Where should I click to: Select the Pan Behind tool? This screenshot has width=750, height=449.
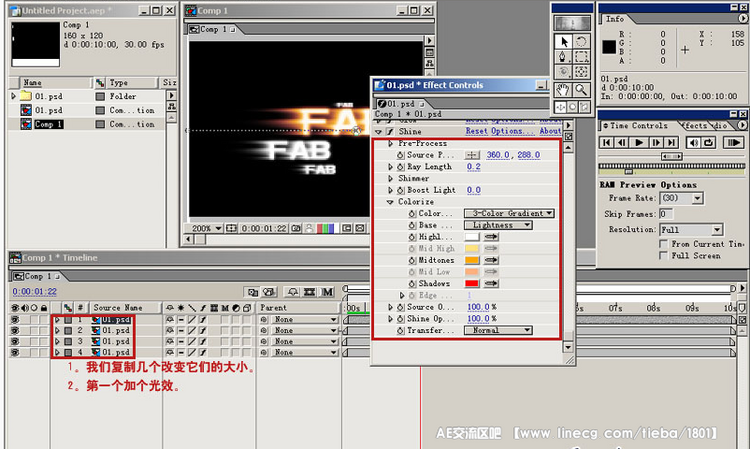[x=581, y=72]
